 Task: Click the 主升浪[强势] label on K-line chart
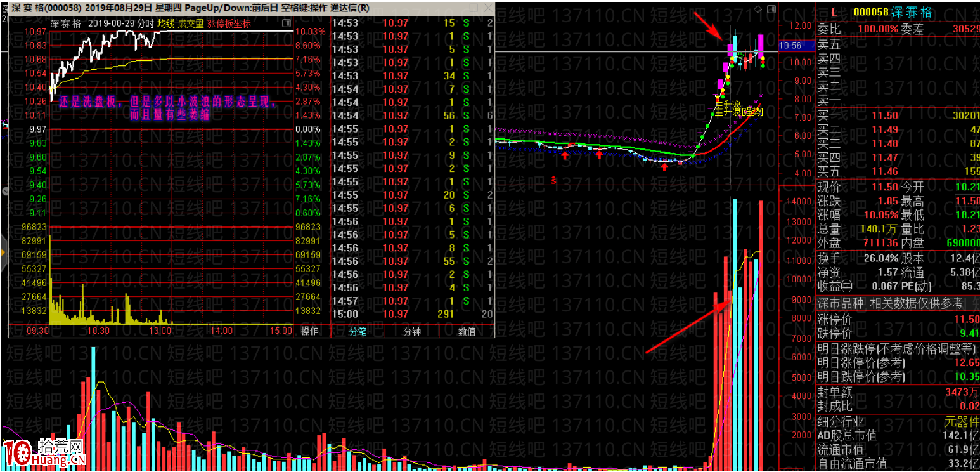click(738, 112)
